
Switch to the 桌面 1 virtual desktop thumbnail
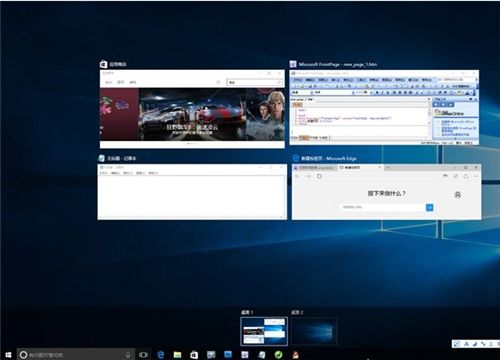(x=264, y=331)
